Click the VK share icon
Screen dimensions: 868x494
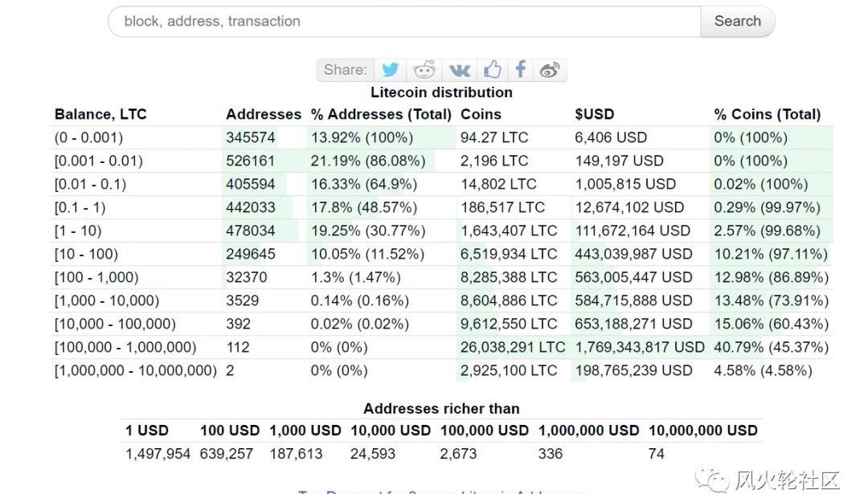459,70
